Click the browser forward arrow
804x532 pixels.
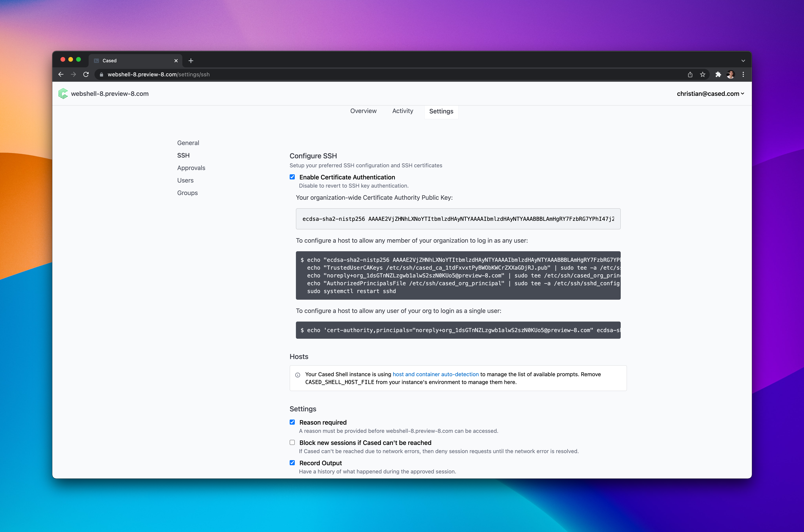[x=73, y=74]
